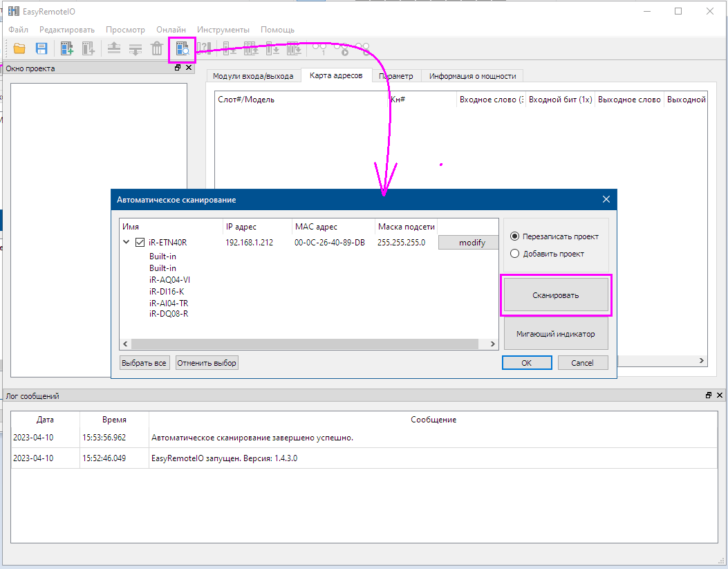Click single-module download icon
Screen dimensions: 728x569
(x=272, y=48)
